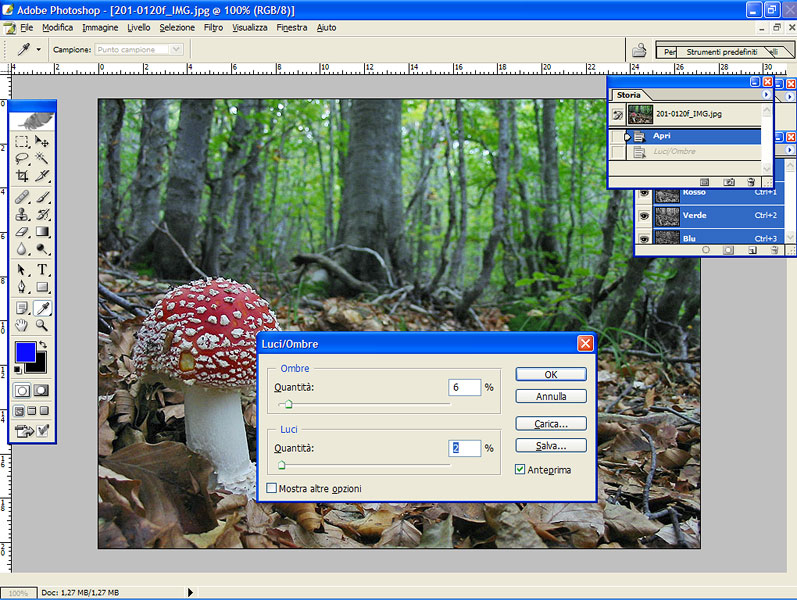This screenshot has width=797, height=600.
Task: Select the Pen tool
Action: click(22, 287)
